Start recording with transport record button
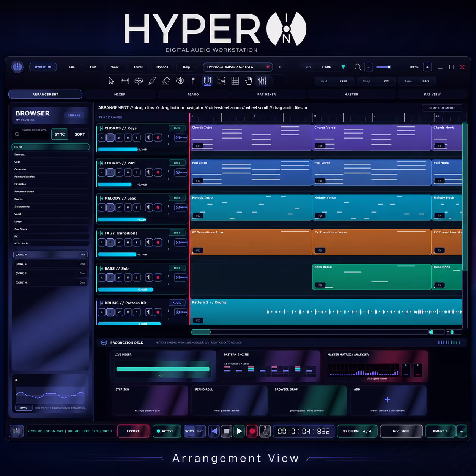The image size is (476, 476). [x=252, y=431]
